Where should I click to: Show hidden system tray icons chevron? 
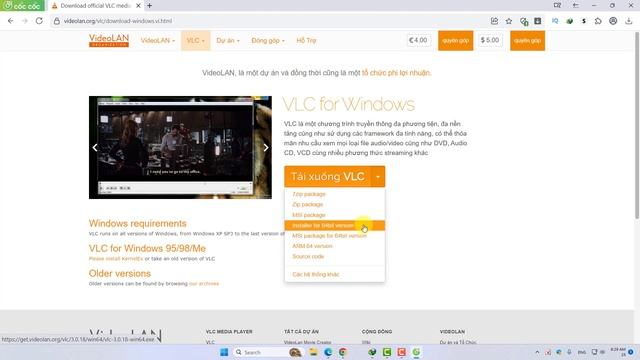[537, 352]
